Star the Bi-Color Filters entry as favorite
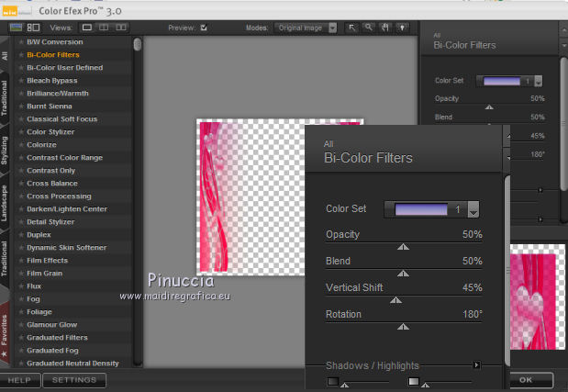 tap(21, 55)
